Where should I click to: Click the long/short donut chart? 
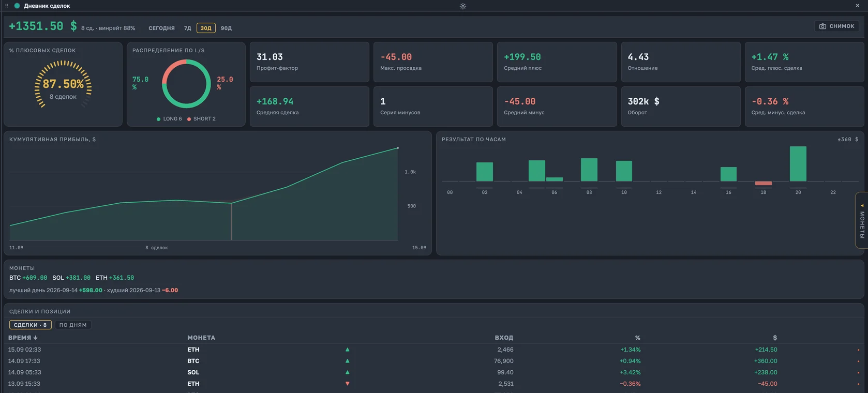coord(186,84)
